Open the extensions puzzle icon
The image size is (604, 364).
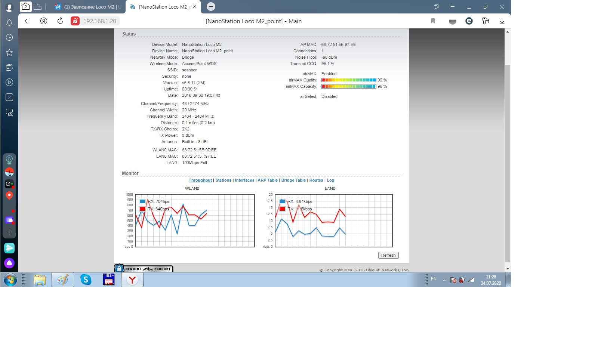coord(486,21)
